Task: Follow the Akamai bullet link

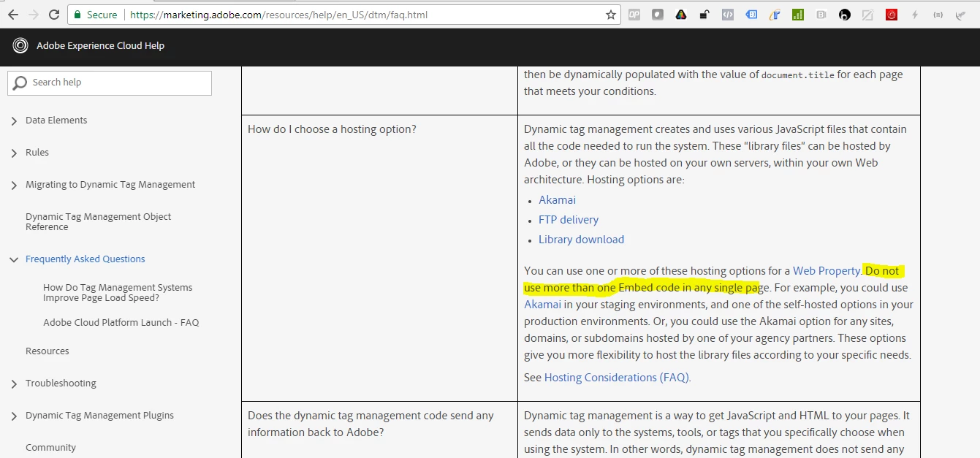Action: point(557,200)
